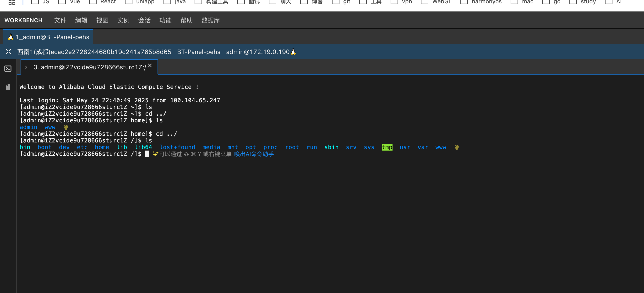Open the harmonyos bookmark folder

[x=481, y=2]
